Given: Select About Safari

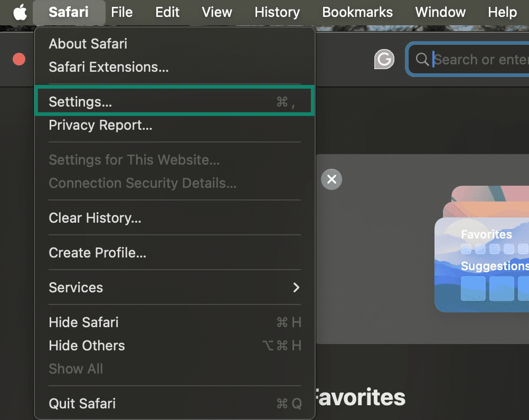Looking at the screenshot, I should coord(88,44).
